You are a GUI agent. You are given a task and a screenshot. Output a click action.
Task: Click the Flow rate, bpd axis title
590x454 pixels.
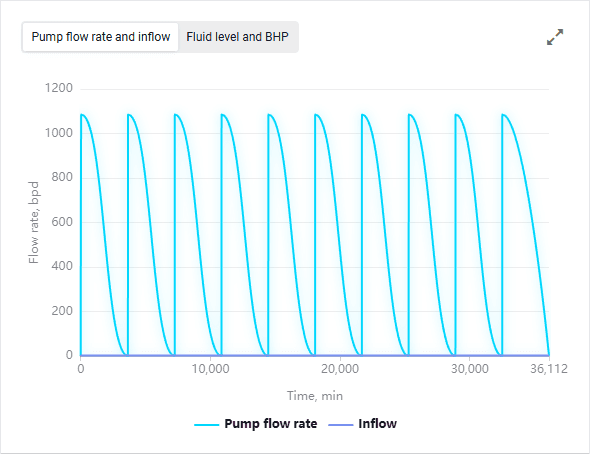pyautogui.click(x=33, y=222)
